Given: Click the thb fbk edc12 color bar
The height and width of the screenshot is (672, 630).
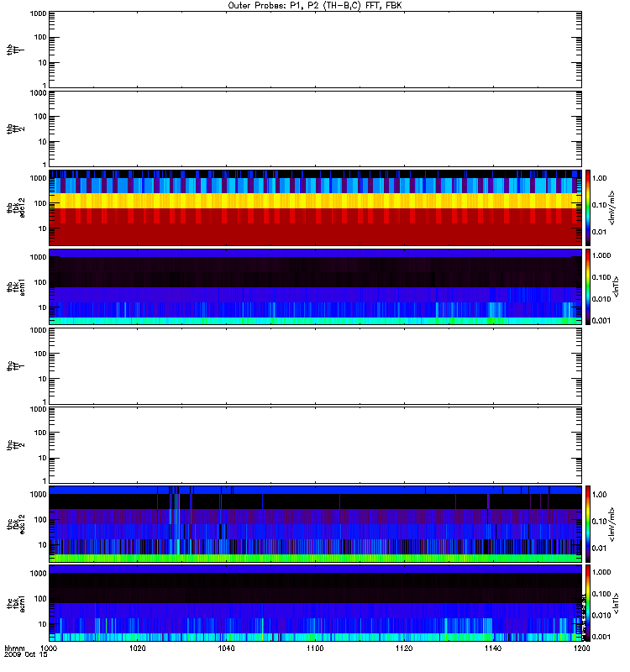Looking at the screenshot, I should 588,207.
